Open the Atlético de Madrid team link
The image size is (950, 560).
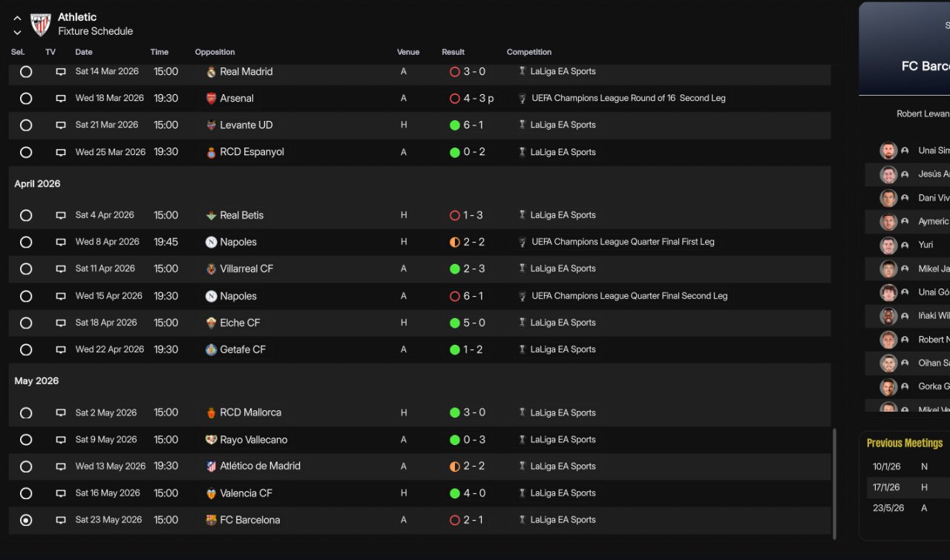pyautogui.click(x=260, y=467)
